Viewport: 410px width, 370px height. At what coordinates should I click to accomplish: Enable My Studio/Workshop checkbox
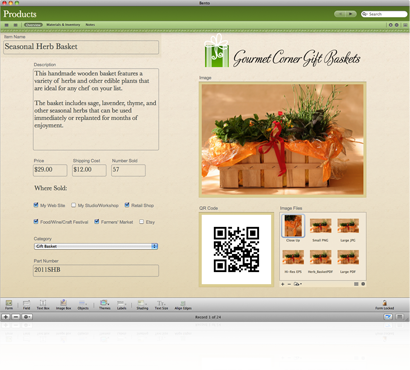73,205
